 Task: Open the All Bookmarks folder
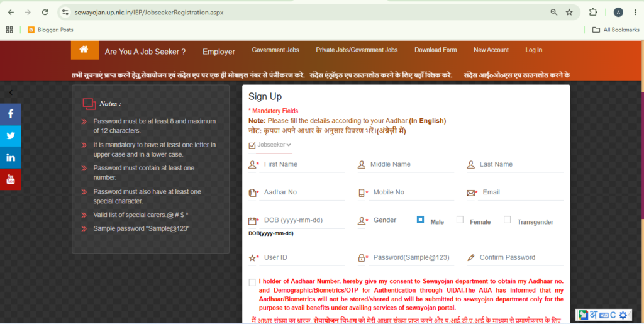[x=616, y=30]
